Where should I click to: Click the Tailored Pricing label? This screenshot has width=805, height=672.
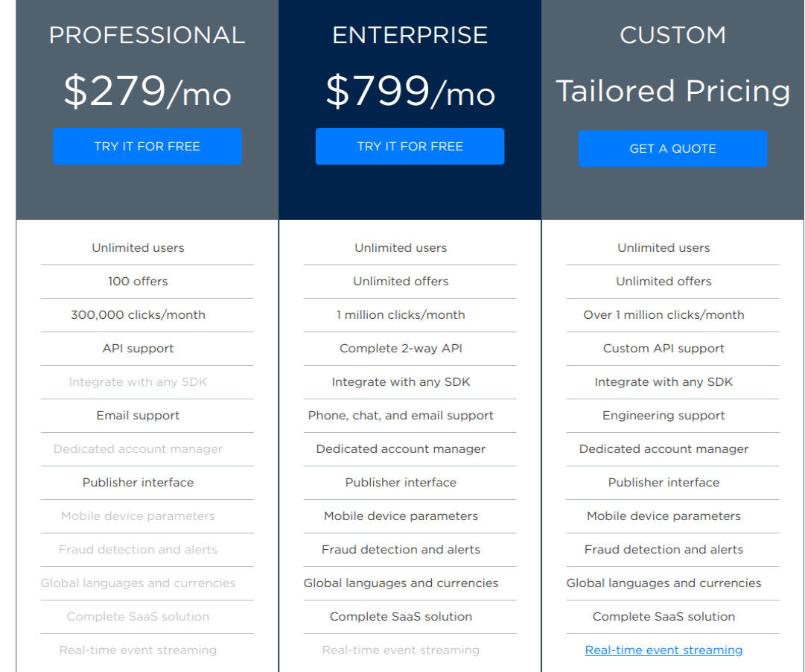672,91
